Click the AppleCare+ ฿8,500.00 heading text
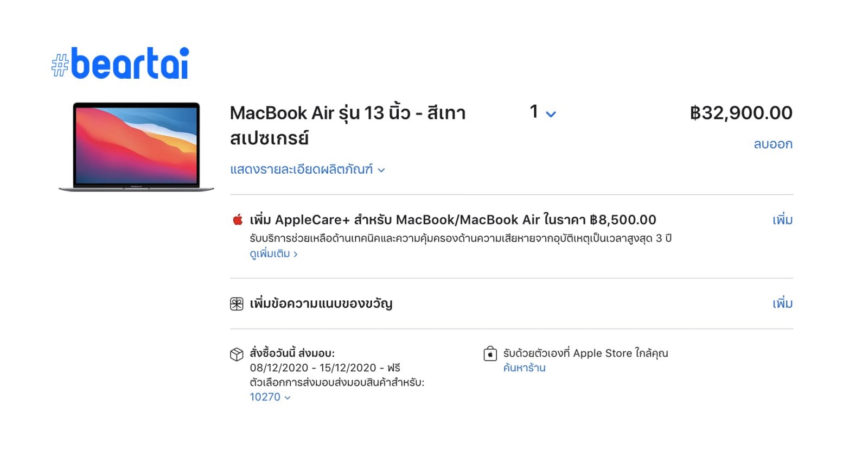The width and height of the screenshot is (868, 456). tap(452, 220)
